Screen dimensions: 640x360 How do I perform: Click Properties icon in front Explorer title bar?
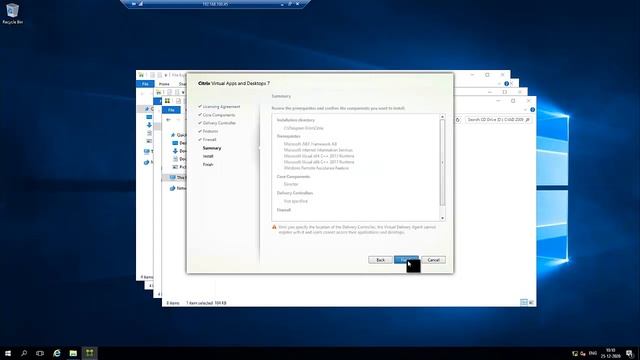coord(178,101)
